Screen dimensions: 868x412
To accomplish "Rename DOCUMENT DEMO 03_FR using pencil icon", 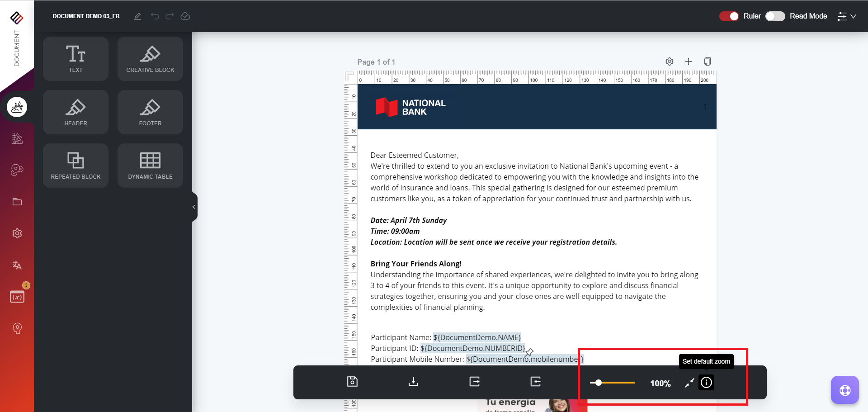I will pos(137,16).
